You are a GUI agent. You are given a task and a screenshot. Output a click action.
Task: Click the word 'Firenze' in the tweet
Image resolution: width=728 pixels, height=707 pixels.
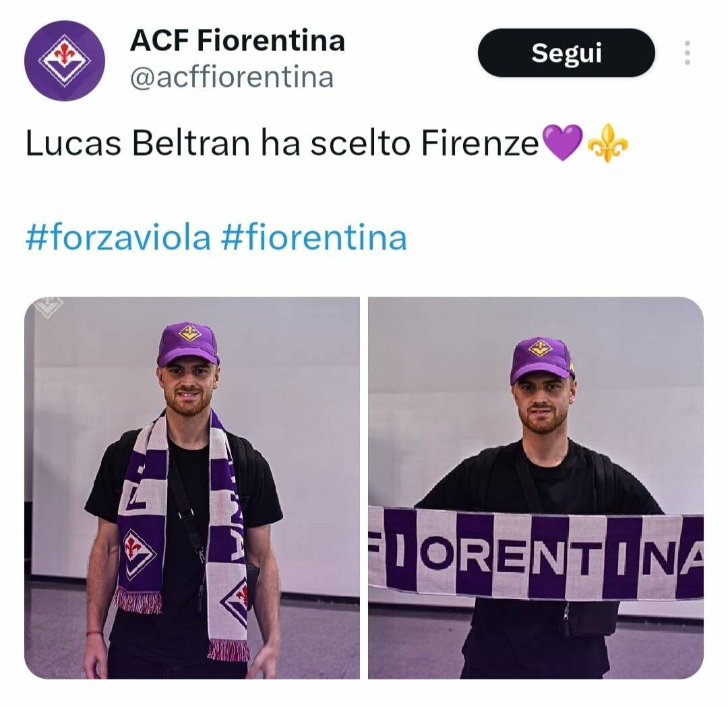click(x=480, y=143)
